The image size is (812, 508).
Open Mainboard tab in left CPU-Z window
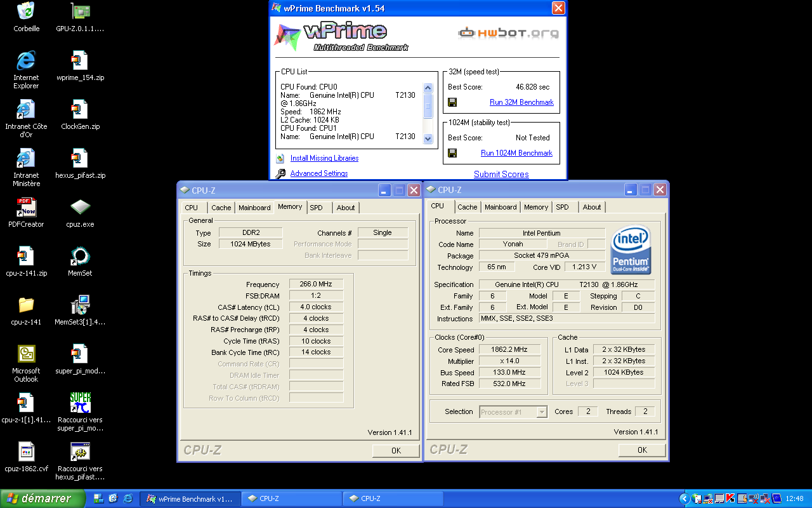pyautogui.click(x=254, y=208)
